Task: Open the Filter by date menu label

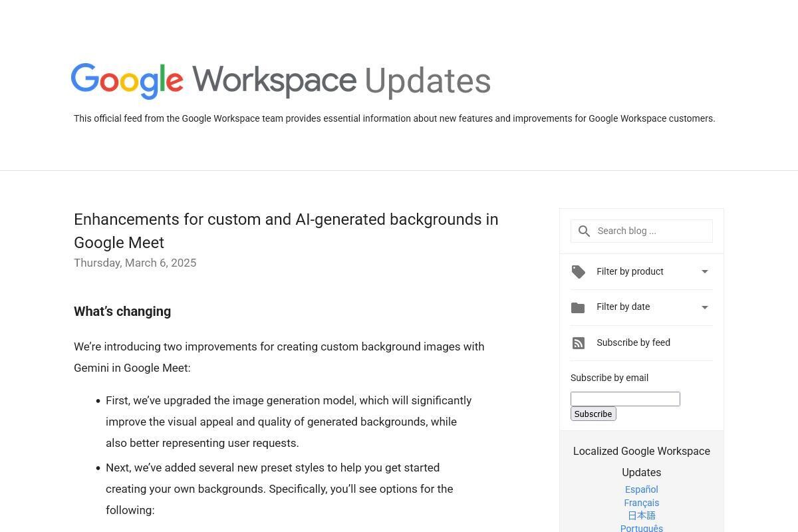Action: coord(623,307)
